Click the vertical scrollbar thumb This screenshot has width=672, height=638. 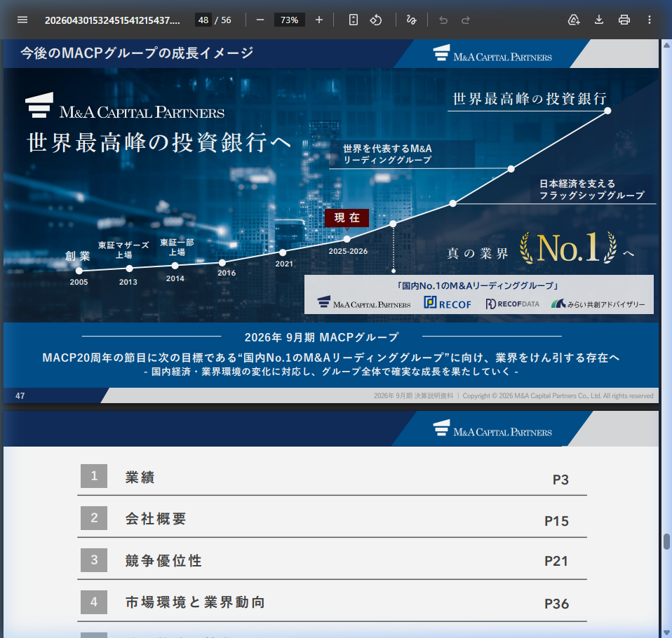tap(666, 541)
